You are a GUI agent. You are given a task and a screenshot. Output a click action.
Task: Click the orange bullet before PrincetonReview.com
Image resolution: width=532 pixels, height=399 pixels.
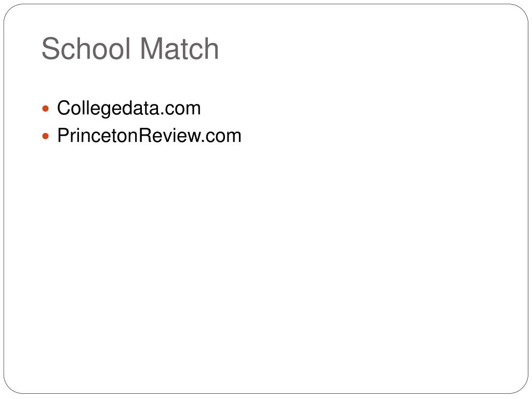click(46, 137)
